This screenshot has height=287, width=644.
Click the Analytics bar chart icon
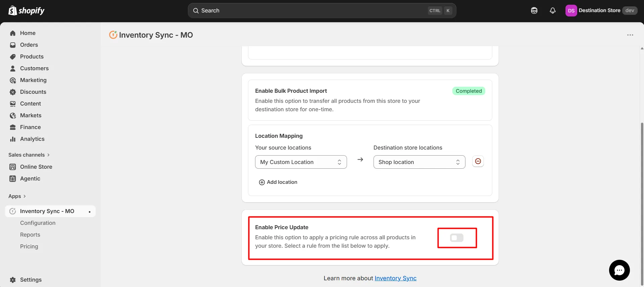(13, 139)
